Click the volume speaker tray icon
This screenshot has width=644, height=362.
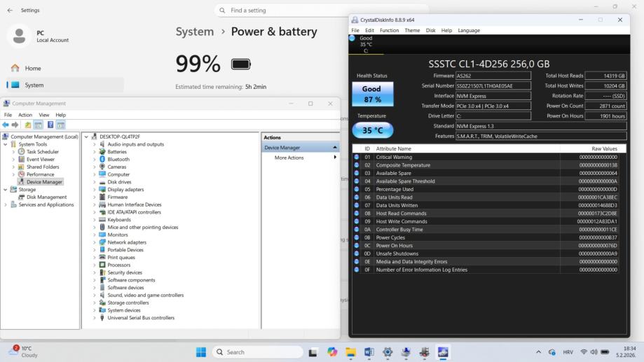(x=594, y=352)
